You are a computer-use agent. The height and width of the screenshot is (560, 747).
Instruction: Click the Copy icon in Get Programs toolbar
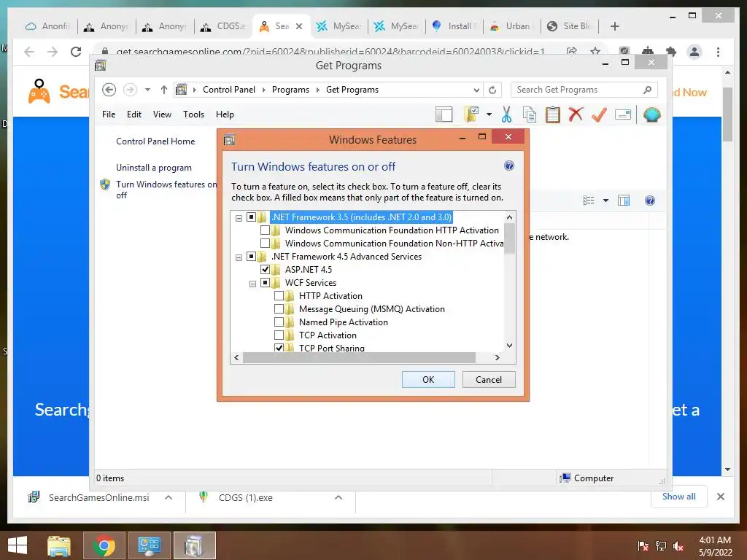coord(530,114)
